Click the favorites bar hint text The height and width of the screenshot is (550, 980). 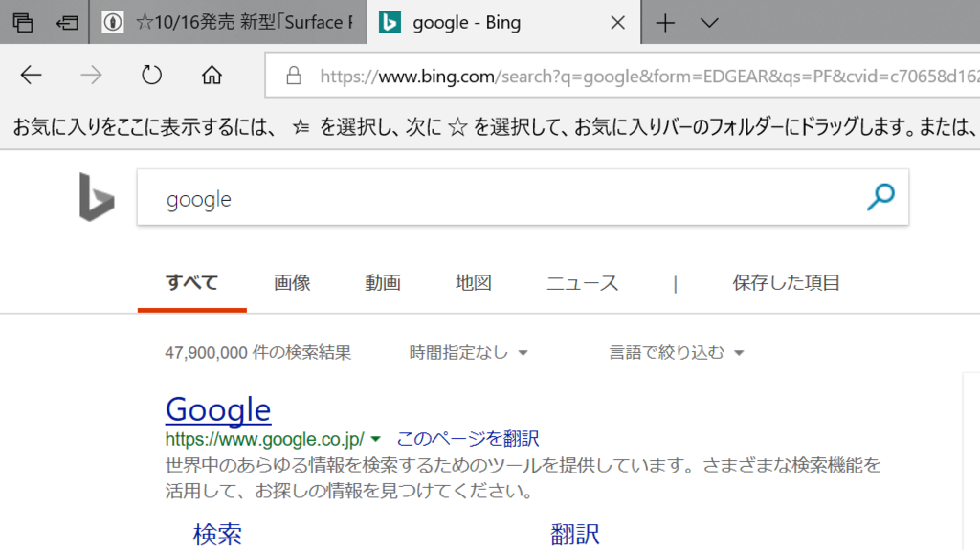coord(495,127)
